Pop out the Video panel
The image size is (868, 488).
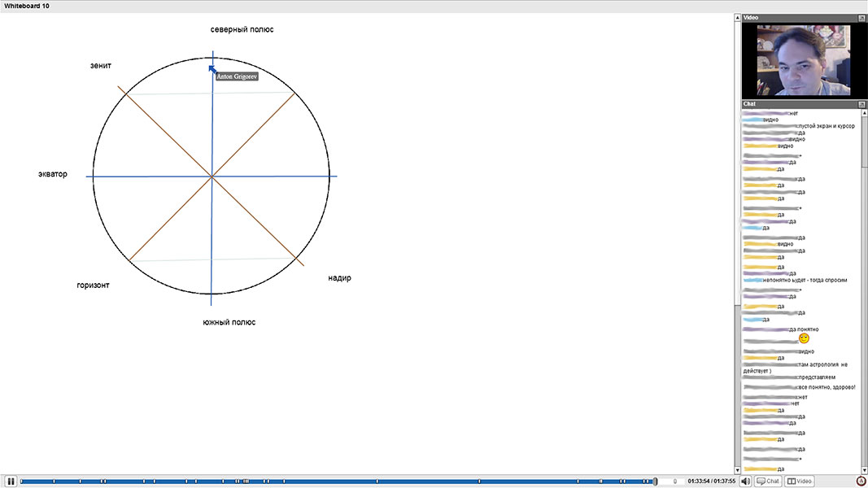pos(861,18)
